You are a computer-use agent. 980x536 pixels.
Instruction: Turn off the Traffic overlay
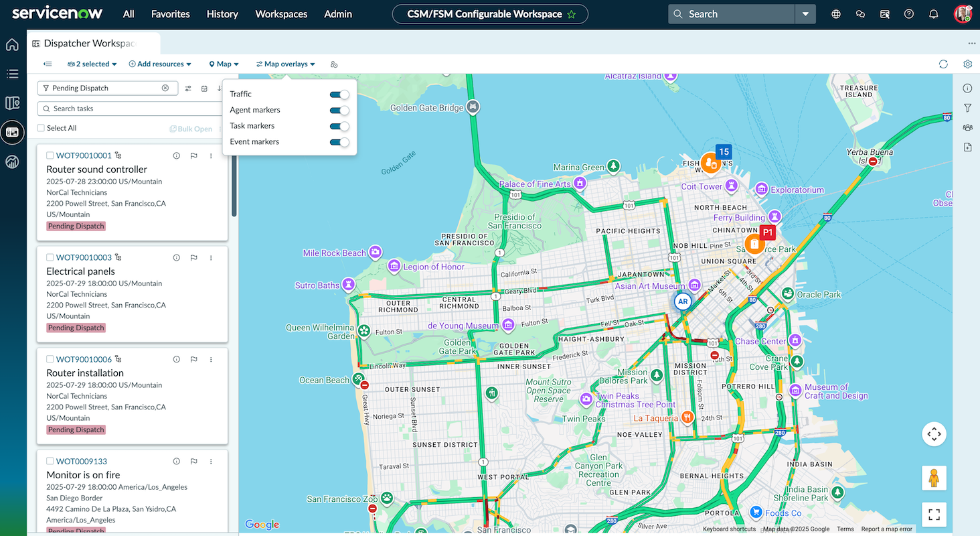point(339,94)
